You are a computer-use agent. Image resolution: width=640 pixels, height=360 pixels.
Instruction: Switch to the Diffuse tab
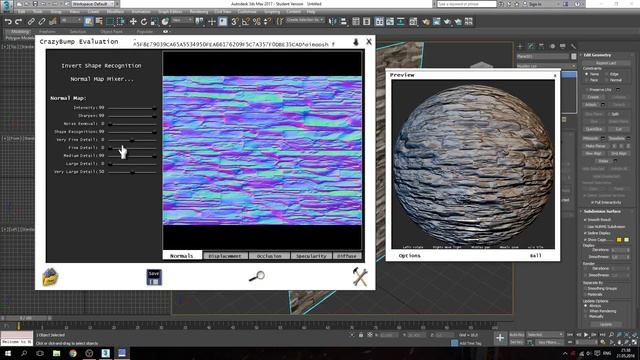(347, 256)
